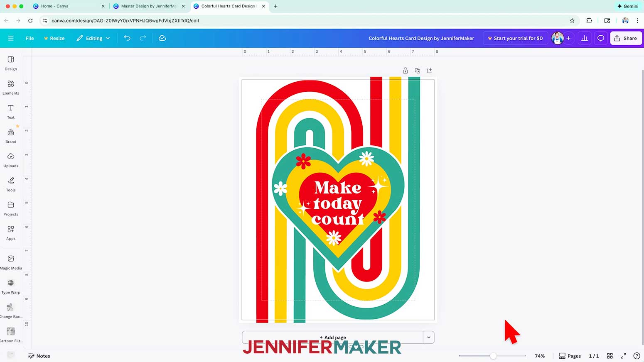Add a new page icon above canvas
The height and width of the screenshot is (362, 644).
430,71
